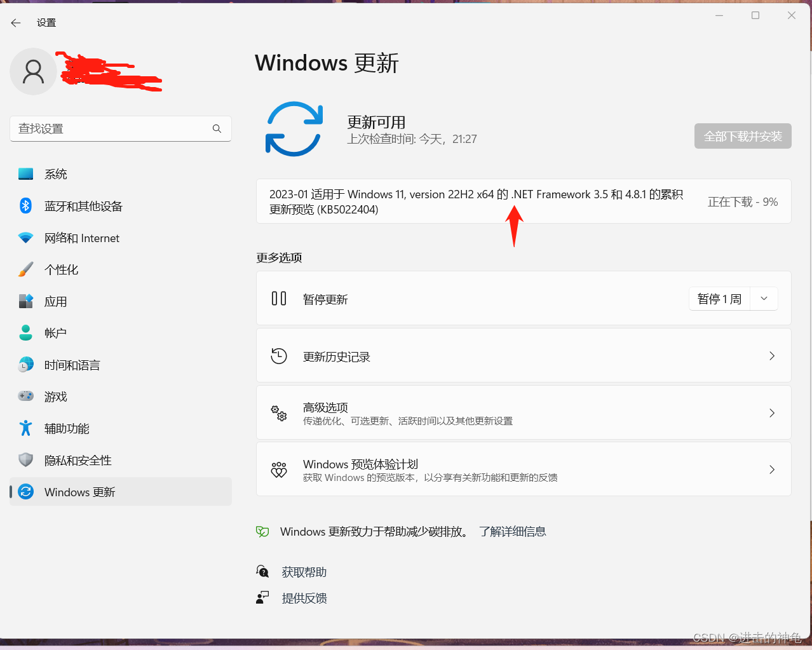Viewport: 812px width, 650px height.
Task: Click the KB5022404 update entry text
Action: 476,201
